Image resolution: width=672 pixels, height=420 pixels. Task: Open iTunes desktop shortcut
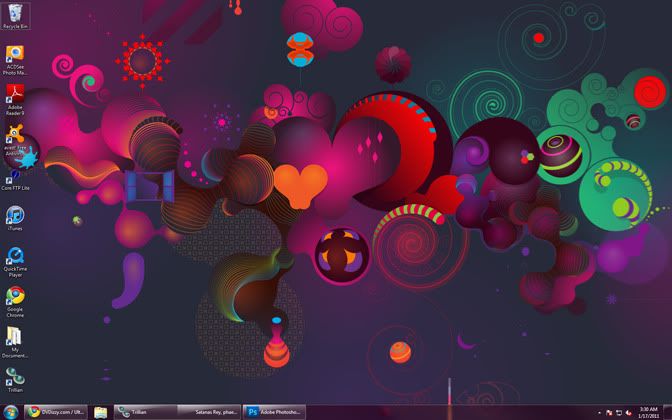15,217
